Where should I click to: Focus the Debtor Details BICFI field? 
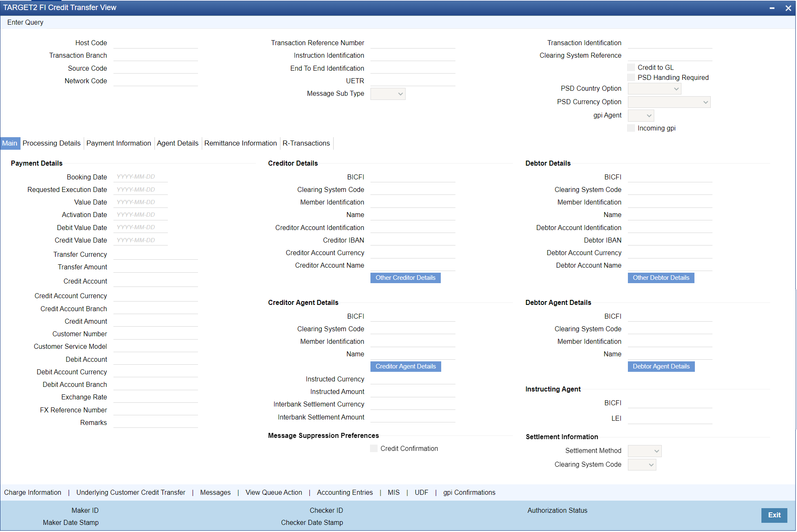point(670,177)
